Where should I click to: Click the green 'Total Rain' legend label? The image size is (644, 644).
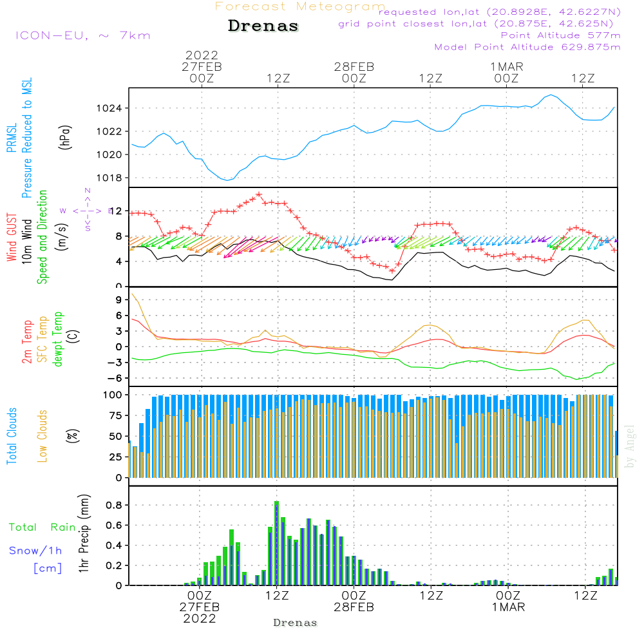pos(43,527)
